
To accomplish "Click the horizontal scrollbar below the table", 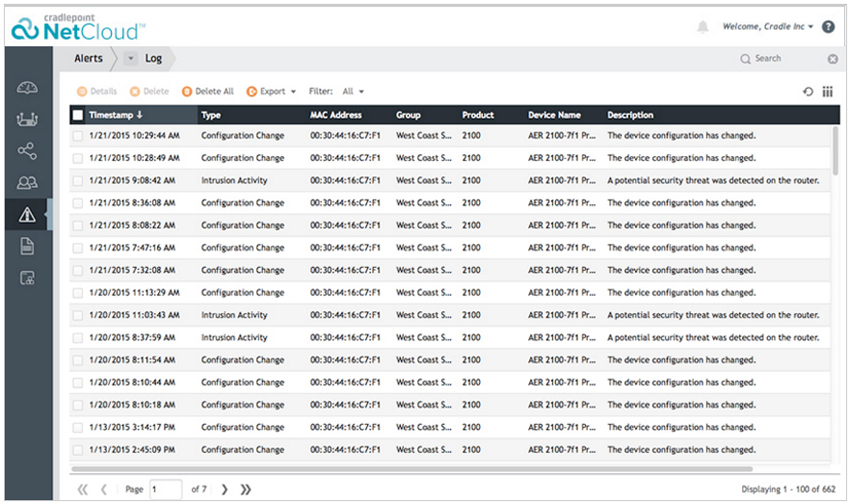I will (412, 469).
